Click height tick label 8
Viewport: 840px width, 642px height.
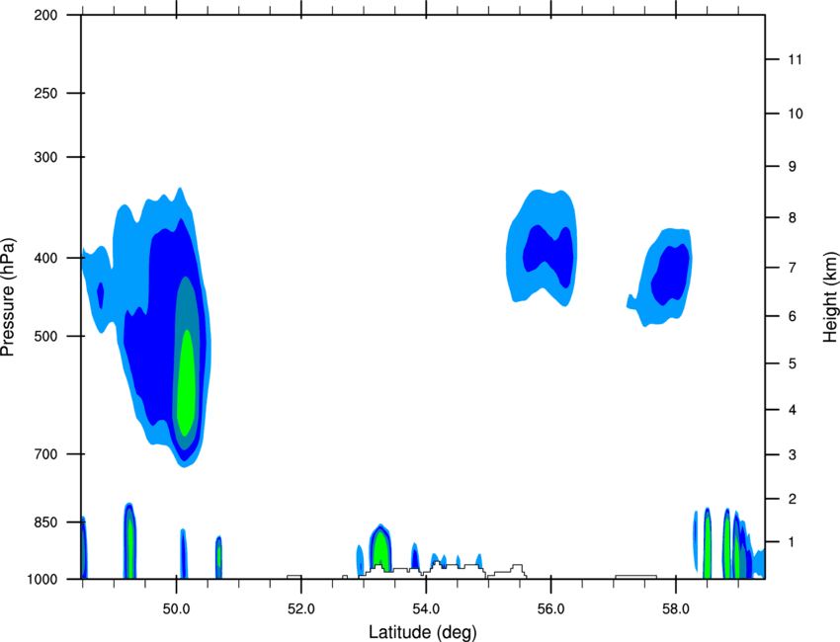click(x=793, y=217)
